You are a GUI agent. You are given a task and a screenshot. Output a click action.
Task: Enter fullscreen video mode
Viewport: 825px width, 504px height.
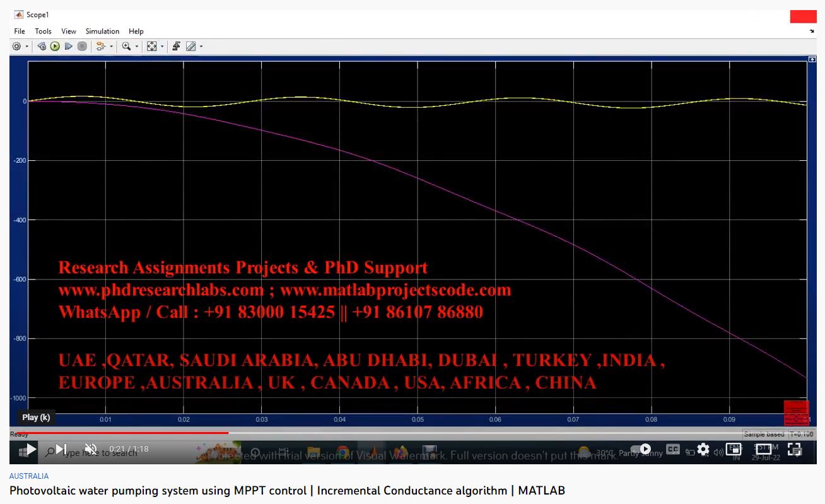pyautogui.click(x=795, y=450)
